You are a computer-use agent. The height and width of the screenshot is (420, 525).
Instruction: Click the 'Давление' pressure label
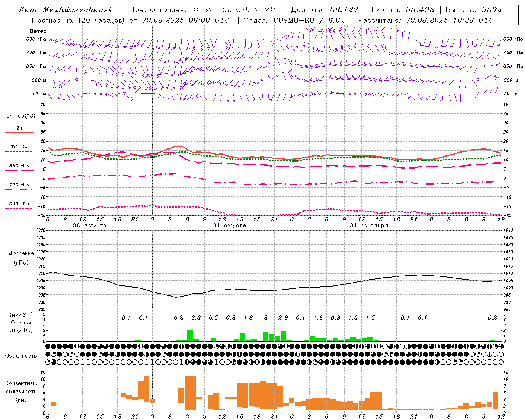coord(21,253)
